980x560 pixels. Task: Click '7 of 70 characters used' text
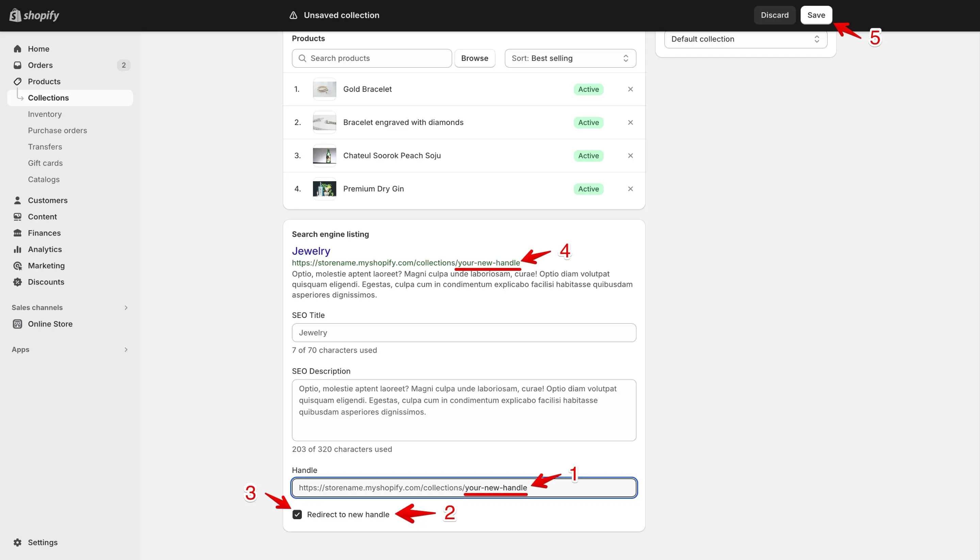[334, 351]
